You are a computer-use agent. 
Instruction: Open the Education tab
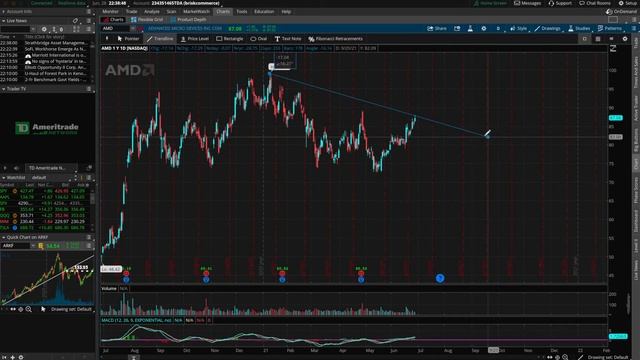[264, 11]
